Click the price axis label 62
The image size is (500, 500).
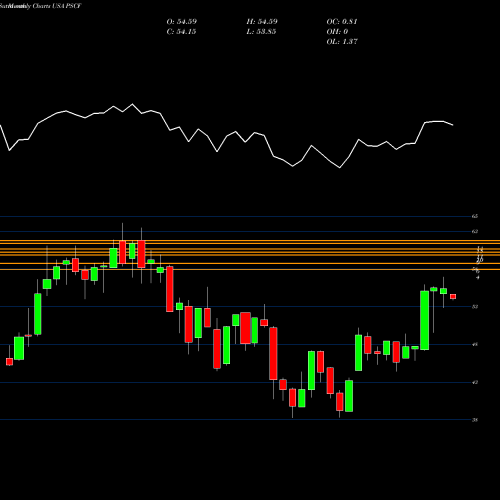click(475, 231)
